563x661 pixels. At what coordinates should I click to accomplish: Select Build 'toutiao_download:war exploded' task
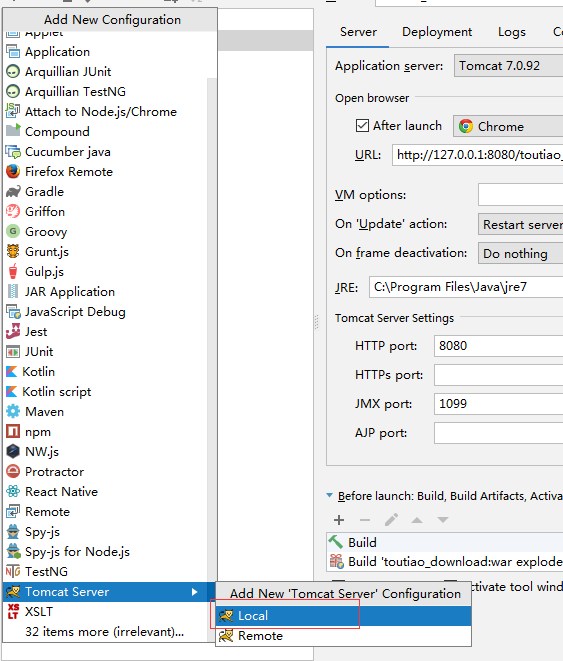coord(445,562)
